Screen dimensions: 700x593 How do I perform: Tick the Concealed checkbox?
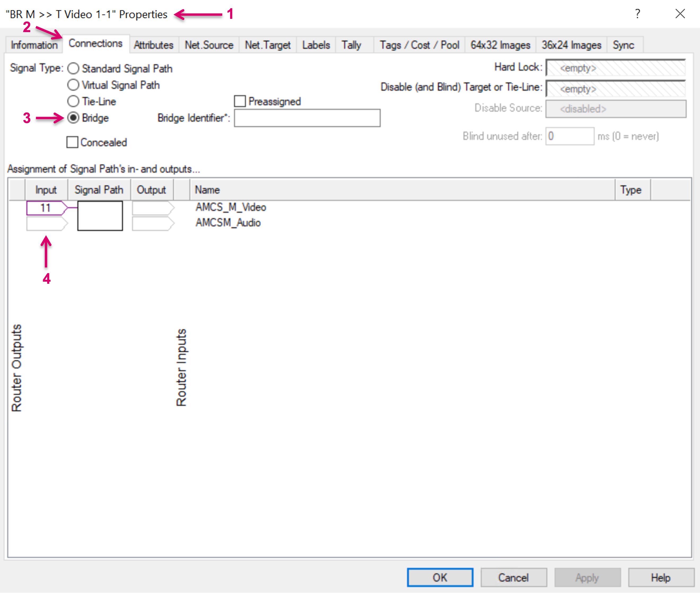(x=72, y=142)
